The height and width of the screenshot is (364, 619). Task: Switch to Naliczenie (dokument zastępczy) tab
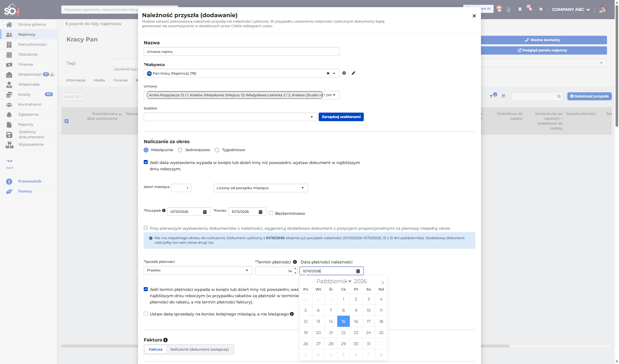[x=199, y=349]
